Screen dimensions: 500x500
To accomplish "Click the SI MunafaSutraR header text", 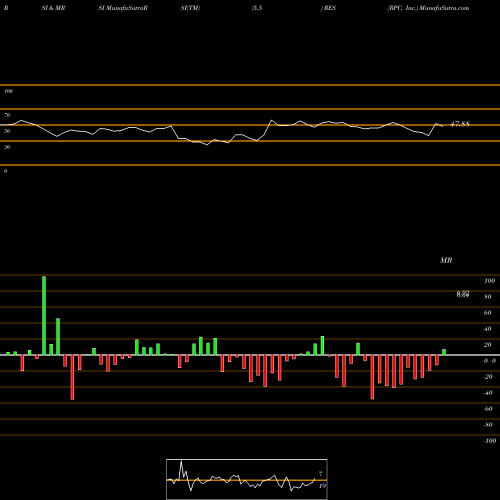I will (123, 8).
